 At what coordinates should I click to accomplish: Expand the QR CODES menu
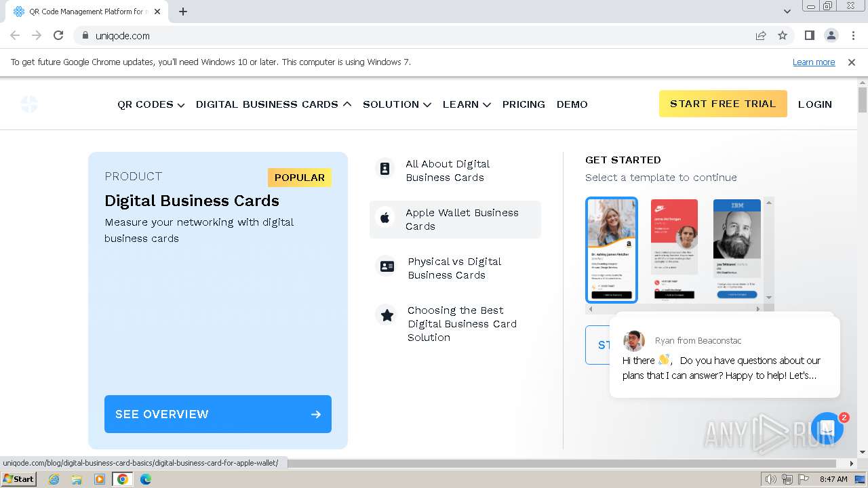(151, 104)
